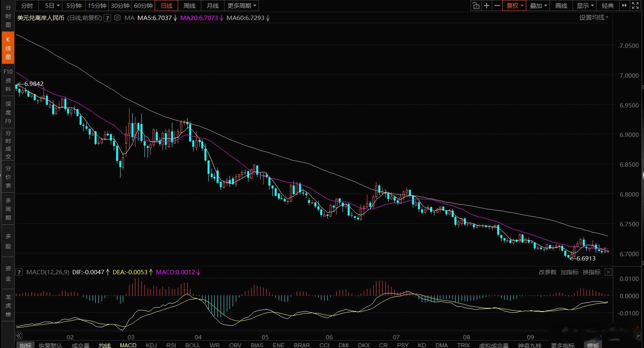Click the 换指标 link

(x=591, y=272)
